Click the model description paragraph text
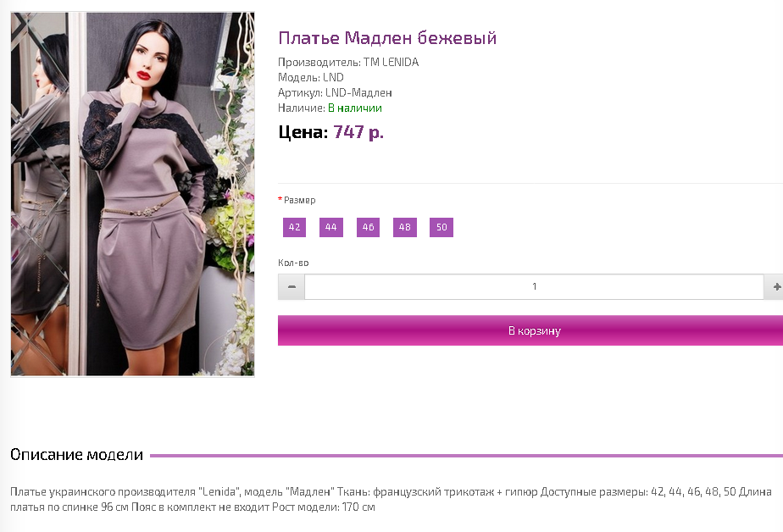The image size is (783, 532). pos(391,499)
